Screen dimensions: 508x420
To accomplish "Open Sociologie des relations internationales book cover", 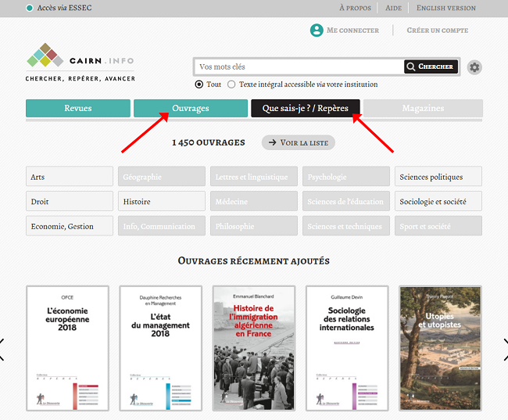I will 347,348.
